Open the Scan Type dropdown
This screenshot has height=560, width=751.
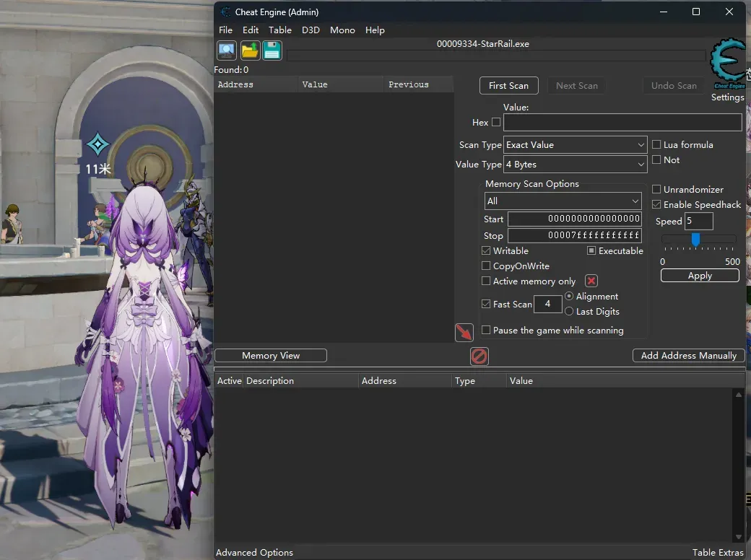(575, 145)
